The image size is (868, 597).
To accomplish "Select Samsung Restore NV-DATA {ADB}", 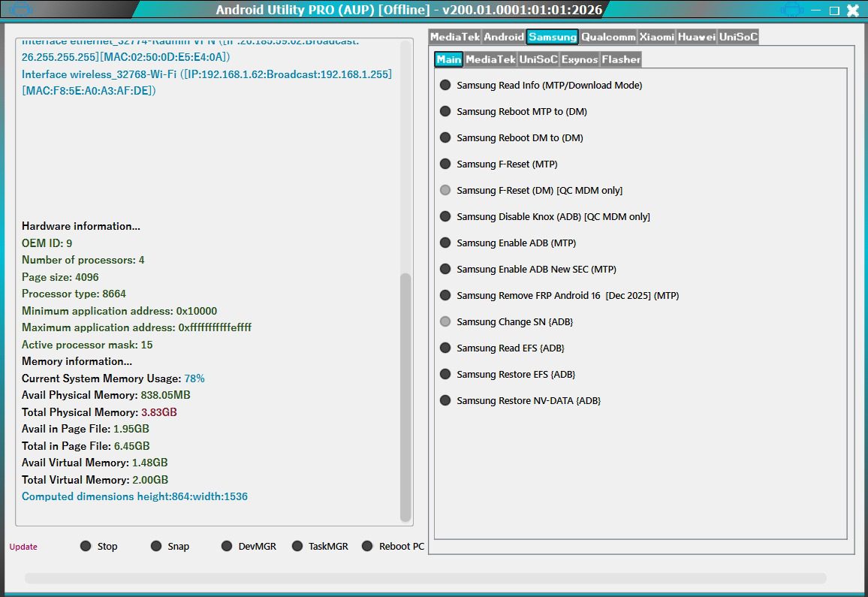I will pos(520,401).
